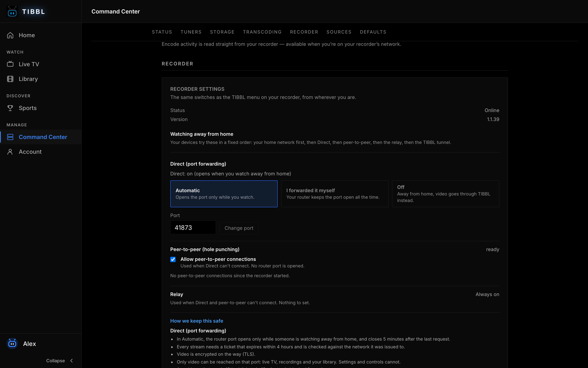Switch to the STATUS tab
Screen dimensions: 588x368
pyautogui.click(x=162, y=32)
